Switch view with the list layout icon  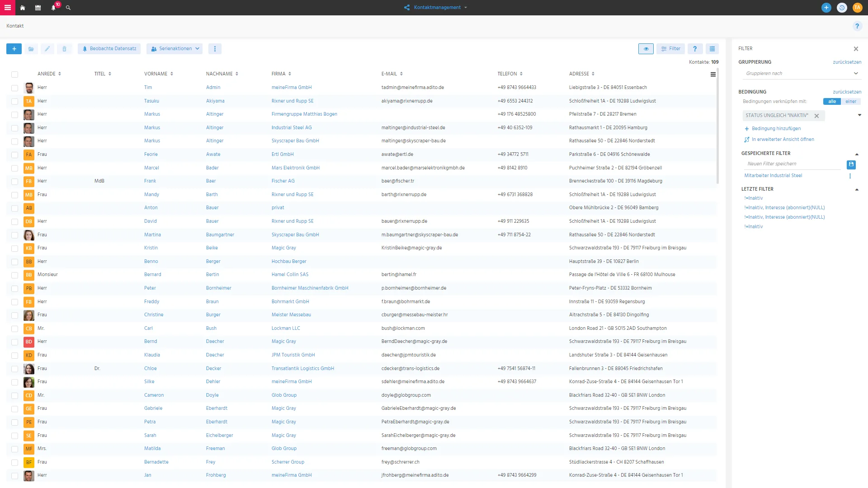coord(712,49)
